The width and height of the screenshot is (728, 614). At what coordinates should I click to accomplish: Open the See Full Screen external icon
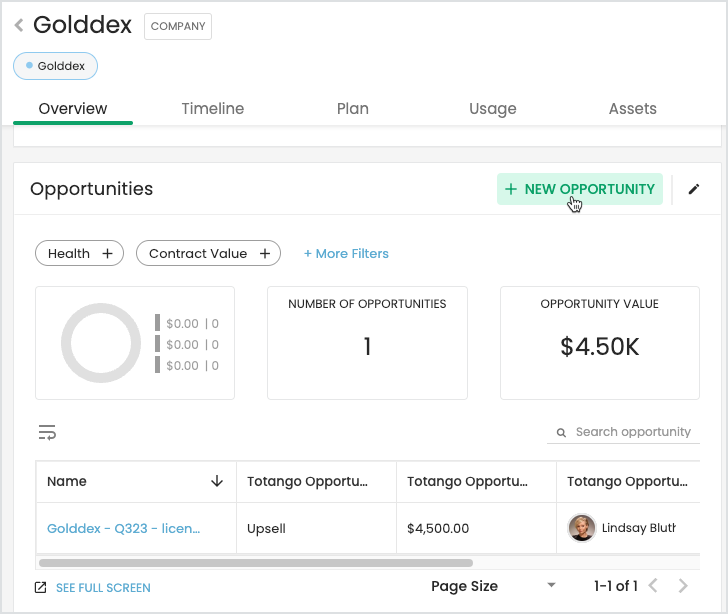point(41,588)
